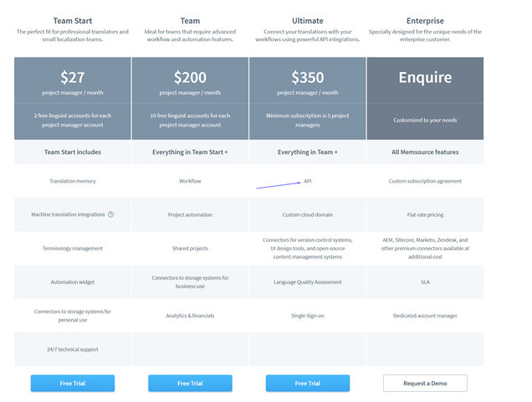The width and height of the screenshot is (532, 402).
Task: Click 24/7 technical support feature
Action: pyautogui.click(x=73, y=349)
